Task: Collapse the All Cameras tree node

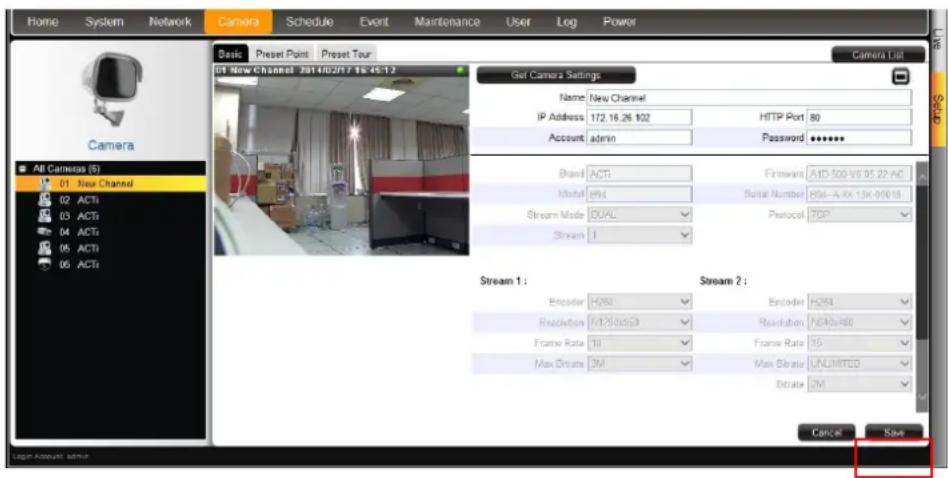Action: pyautogui.click(x=21, y=169)
